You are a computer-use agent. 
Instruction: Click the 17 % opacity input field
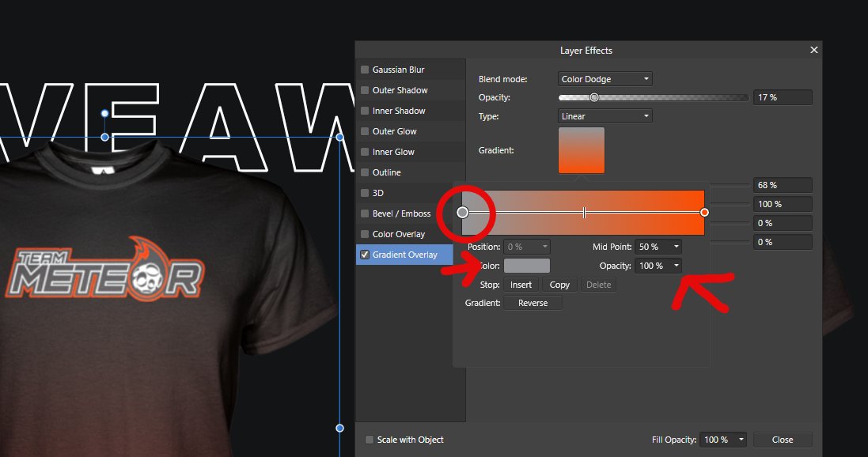[x=783, y=97]
